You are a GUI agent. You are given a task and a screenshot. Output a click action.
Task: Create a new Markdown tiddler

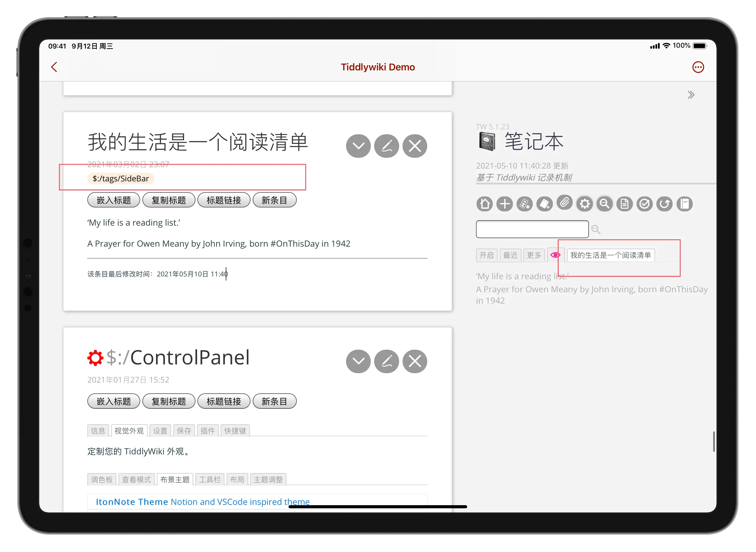(525, 204)
